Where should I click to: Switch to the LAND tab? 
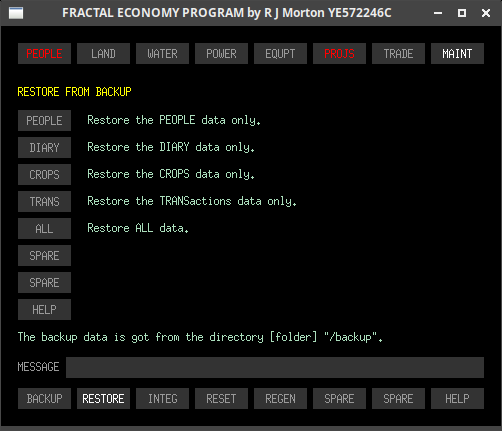point(103,53)
